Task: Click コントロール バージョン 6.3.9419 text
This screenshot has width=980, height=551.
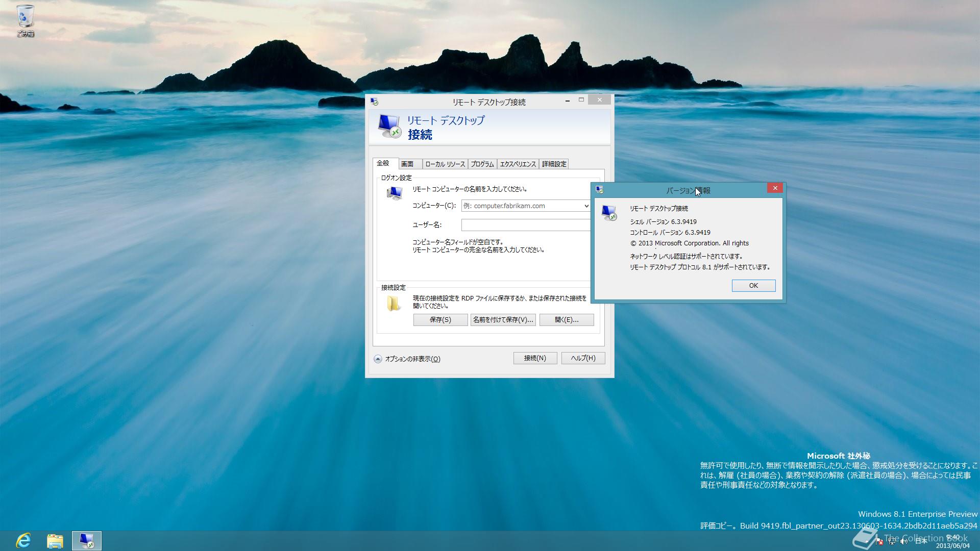Action: point(670,233)
